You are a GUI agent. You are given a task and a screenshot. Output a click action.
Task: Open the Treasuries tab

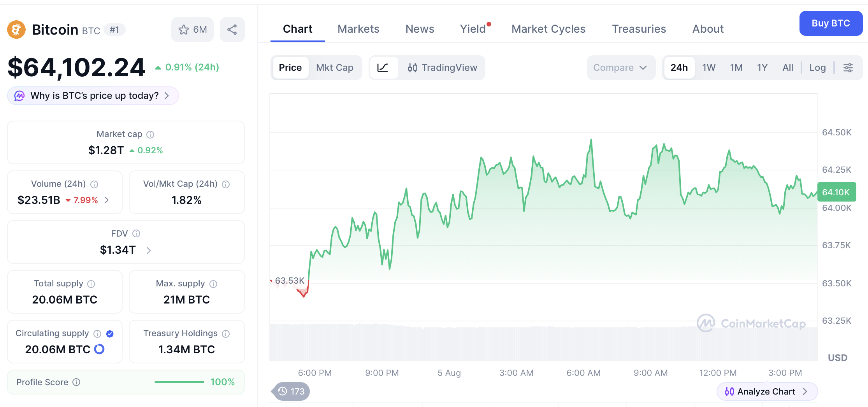(639, 29)
